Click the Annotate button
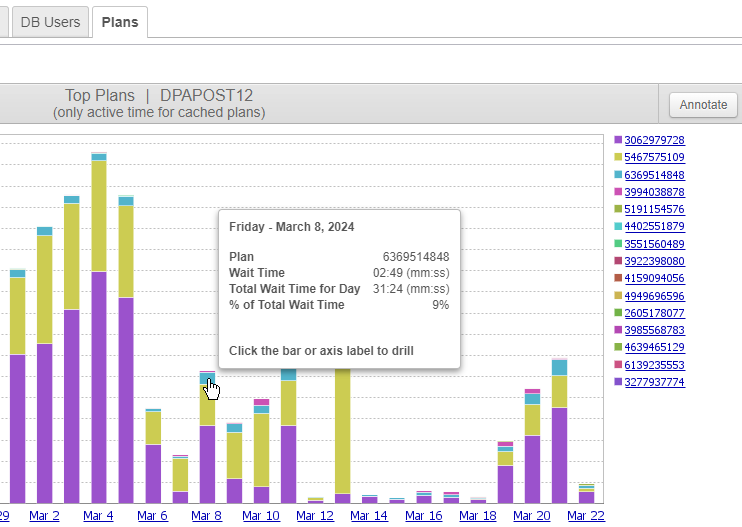Screen dimensions: 742x527 coord(703,104)
